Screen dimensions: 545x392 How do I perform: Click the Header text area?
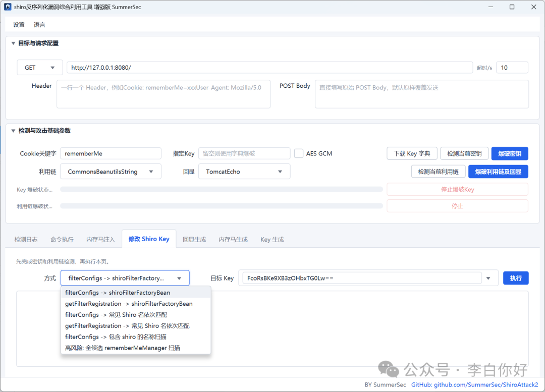pos(163,94)
